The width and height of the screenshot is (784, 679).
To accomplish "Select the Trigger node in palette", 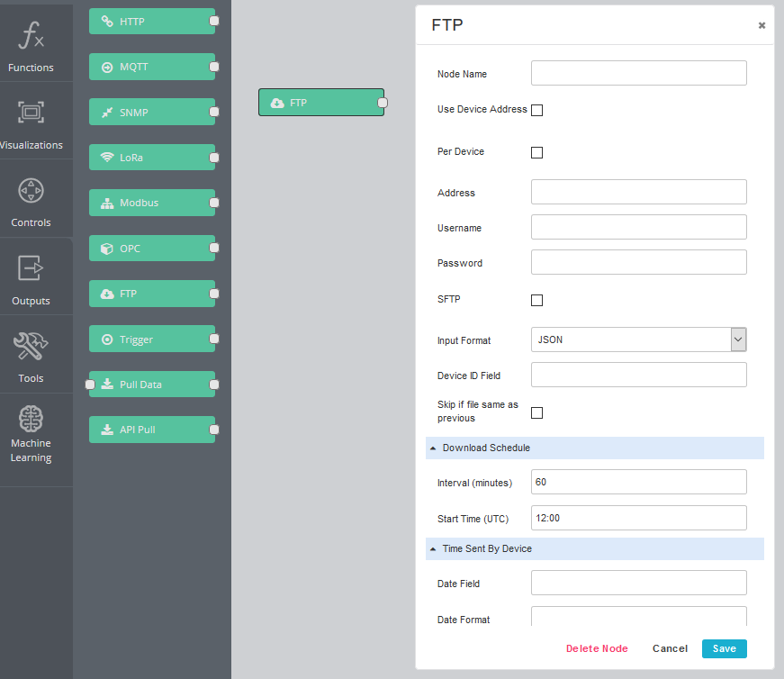I will point(152,339).
